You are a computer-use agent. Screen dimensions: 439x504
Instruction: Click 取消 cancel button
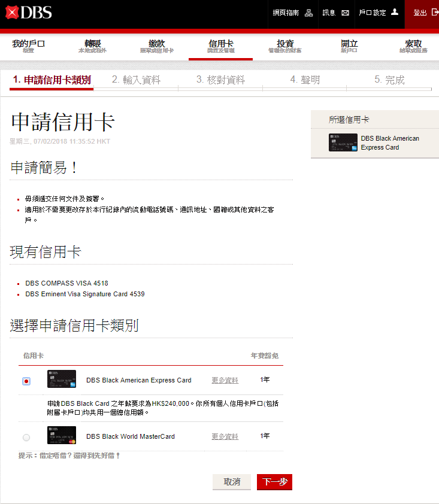click(x=232, y=482)
